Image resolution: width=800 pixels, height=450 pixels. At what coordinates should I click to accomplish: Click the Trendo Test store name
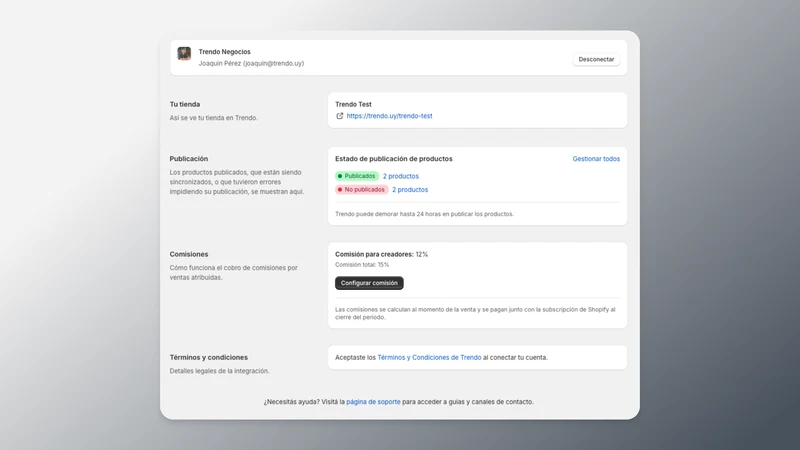click(353, 104)
